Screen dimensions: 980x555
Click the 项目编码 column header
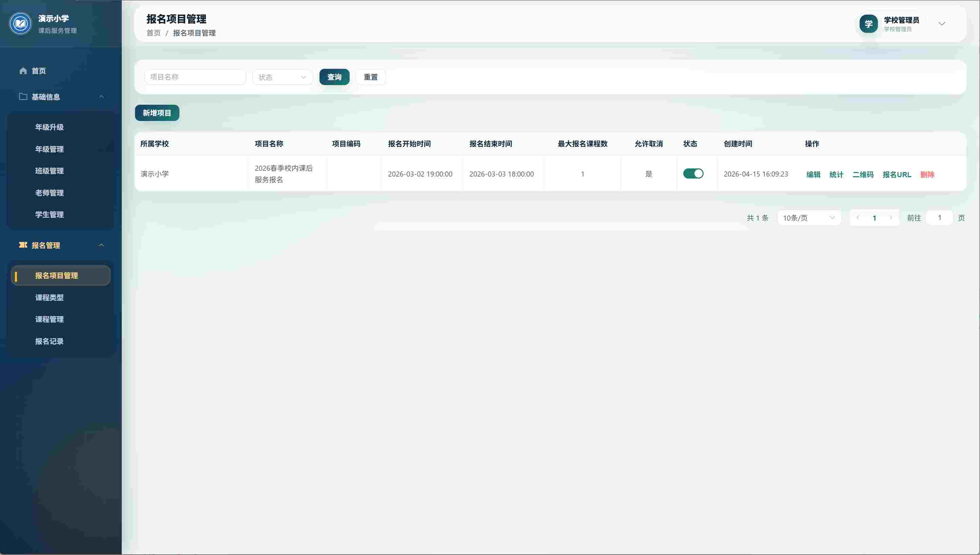coord(346,144)
